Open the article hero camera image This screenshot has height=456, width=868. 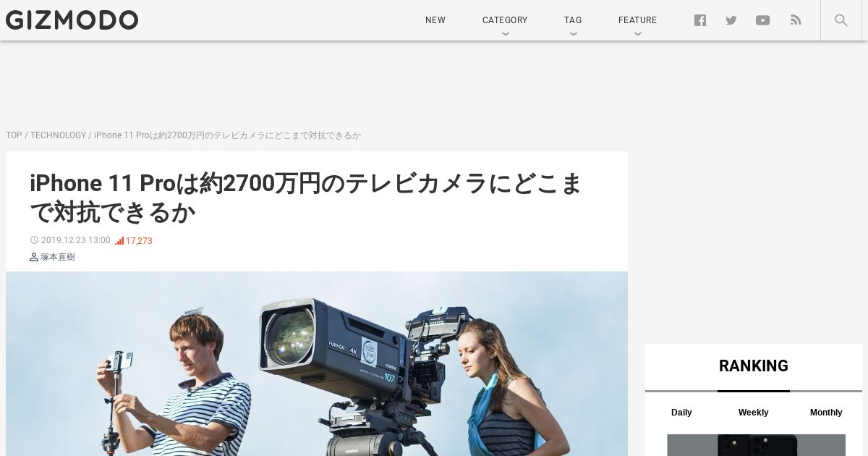[317, 363]
